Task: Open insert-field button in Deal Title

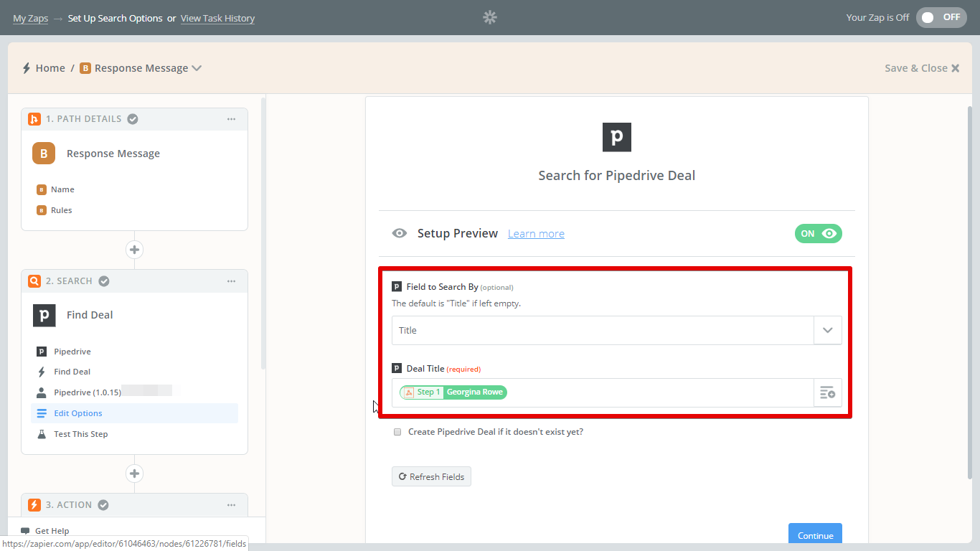Action: pos(827,392)
